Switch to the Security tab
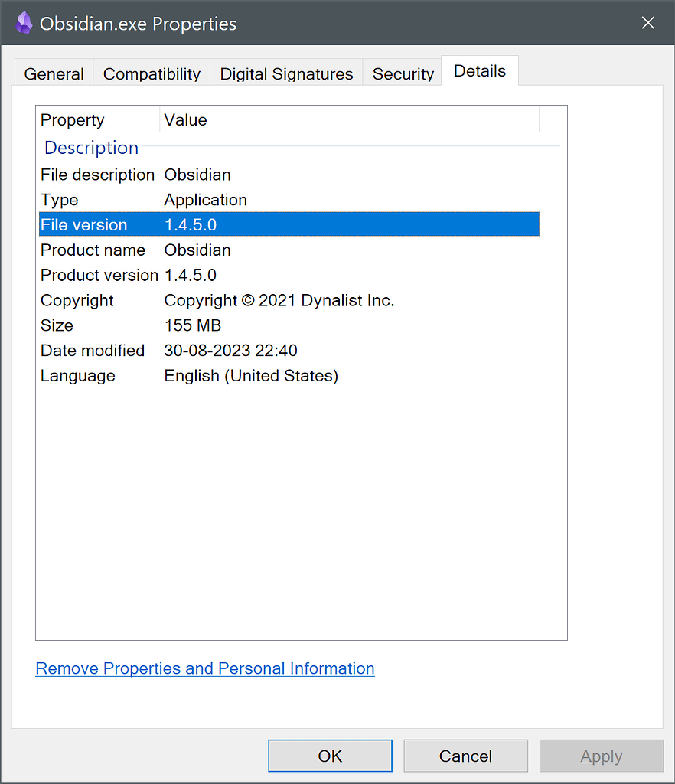Screen dimensions: 675x784 (x=402, y=73)
